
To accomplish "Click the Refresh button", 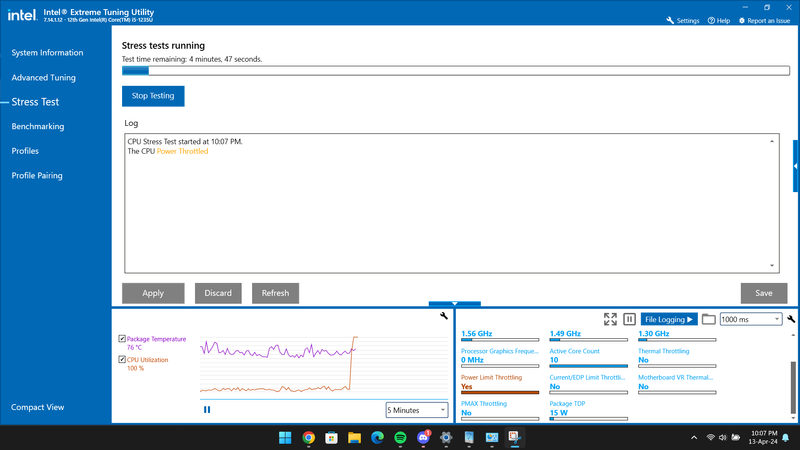I will pyautogui.click(x=276, y=293).
